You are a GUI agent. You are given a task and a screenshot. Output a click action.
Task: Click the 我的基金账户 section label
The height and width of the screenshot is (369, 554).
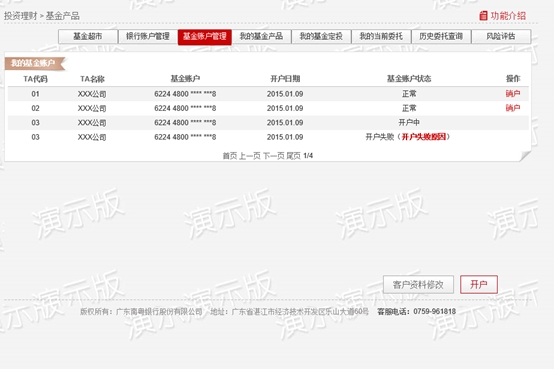tap(33, 63)
